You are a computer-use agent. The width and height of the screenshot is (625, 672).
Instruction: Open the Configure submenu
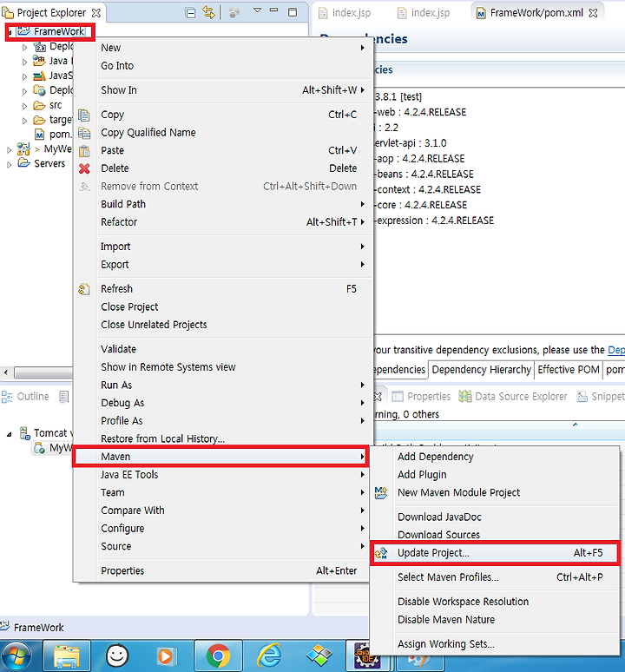click(x=220, y=529)
